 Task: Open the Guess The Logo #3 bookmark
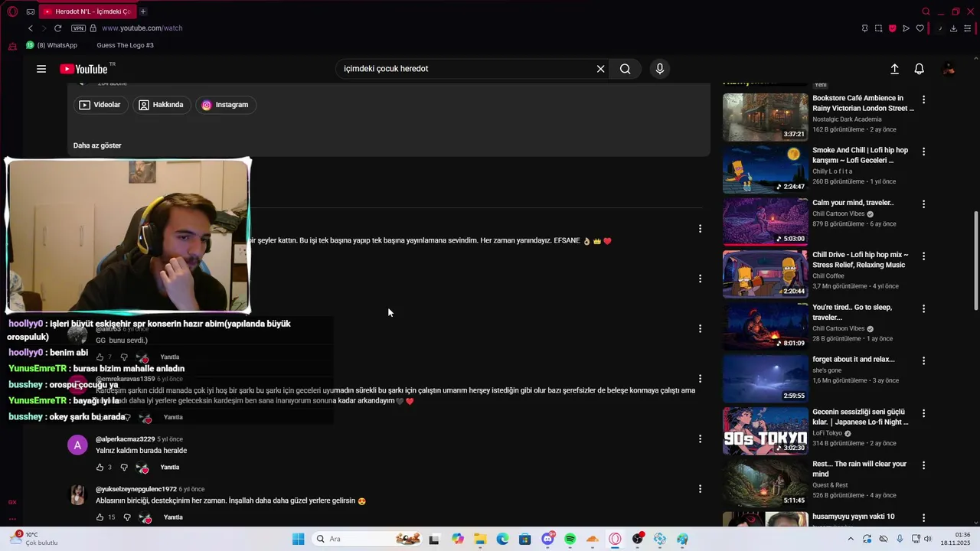[x=125, y=45]
